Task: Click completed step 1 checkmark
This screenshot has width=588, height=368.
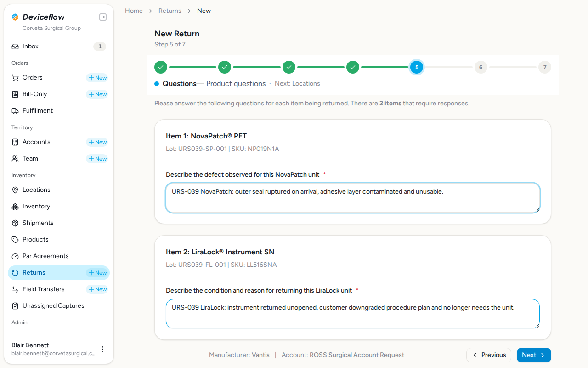Action: [x=161, y=67]
